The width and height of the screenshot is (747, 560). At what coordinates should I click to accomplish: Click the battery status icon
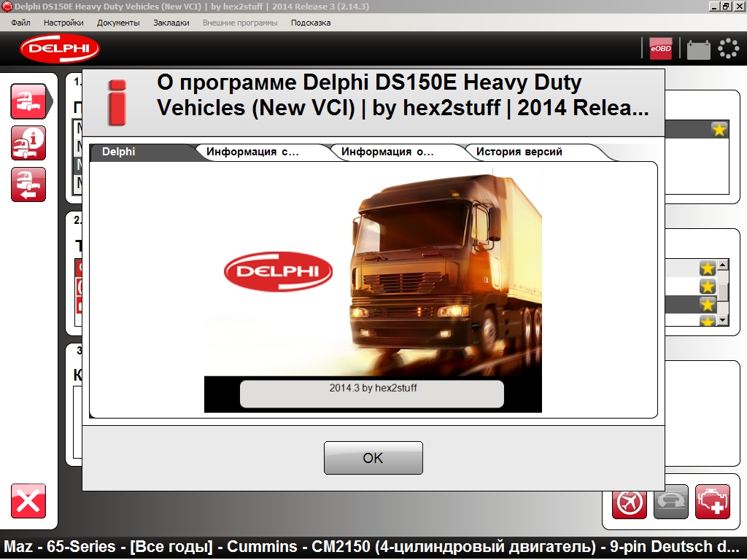tap(698, 49)
